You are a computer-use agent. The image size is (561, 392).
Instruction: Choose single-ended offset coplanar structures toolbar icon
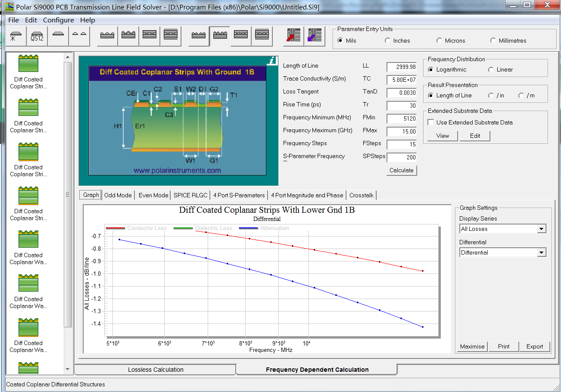171,36
